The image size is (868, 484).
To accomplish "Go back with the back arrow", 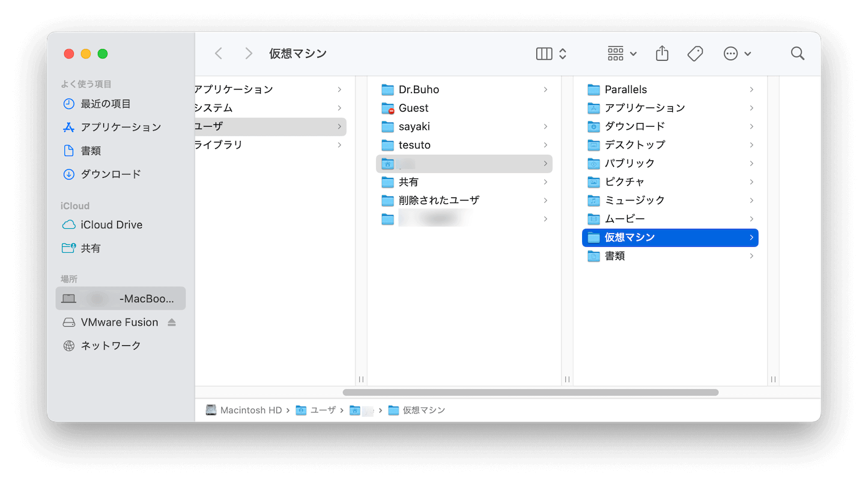I will (219, 53).
